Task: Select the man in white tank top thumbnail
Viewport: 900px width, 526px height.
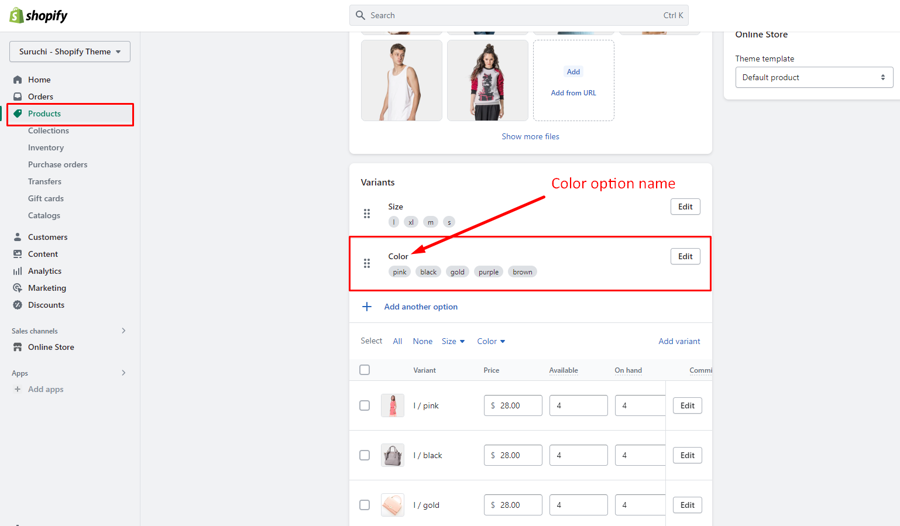Action: (x=402, y=81)
